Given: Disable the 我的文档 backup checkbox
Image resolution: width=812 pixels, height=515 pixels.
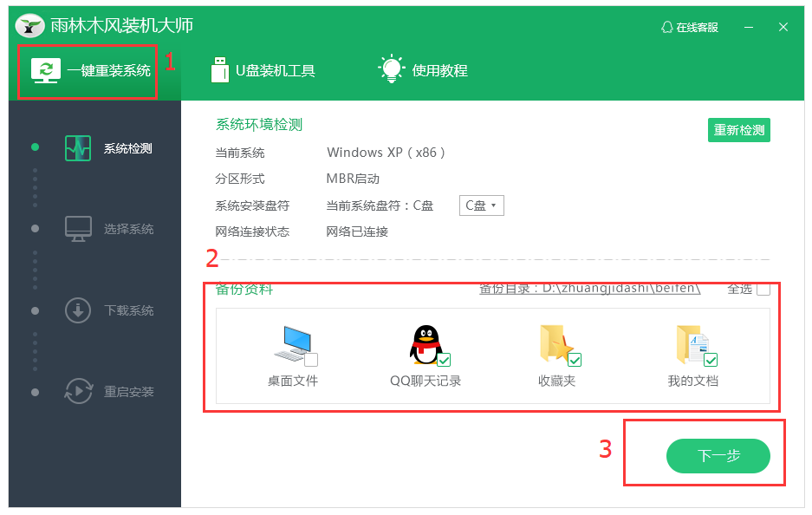Looking at the screenshot, I should click(712, 358).
